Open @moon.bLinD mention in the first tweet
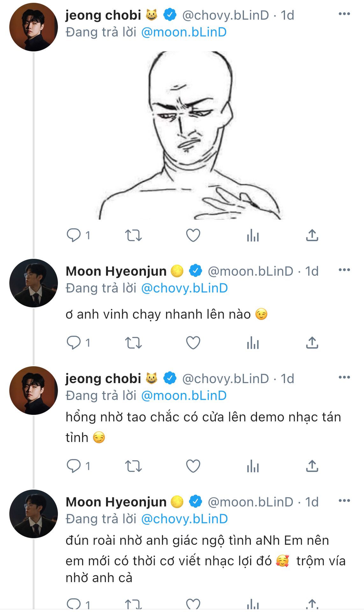Image resolution: width=364 pixels, height=612 pixels. click(x=184, y=32)
